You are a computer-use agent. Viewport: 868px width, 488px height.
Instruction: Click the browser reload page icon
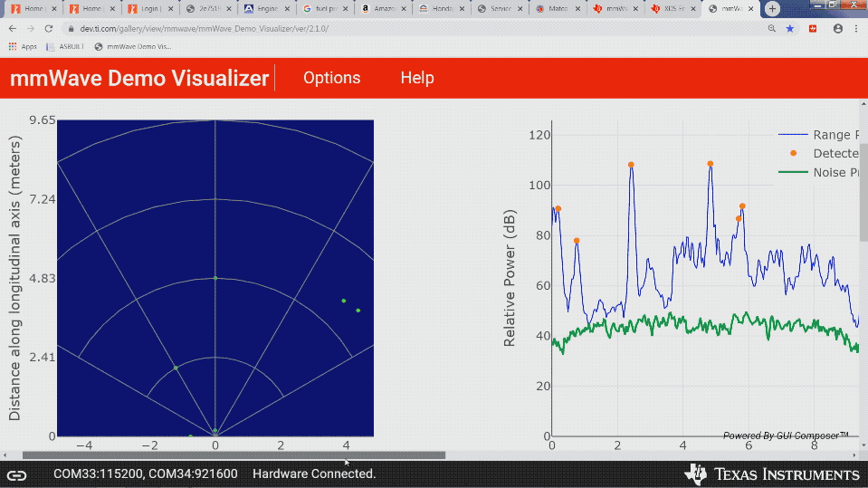[50, 28]
